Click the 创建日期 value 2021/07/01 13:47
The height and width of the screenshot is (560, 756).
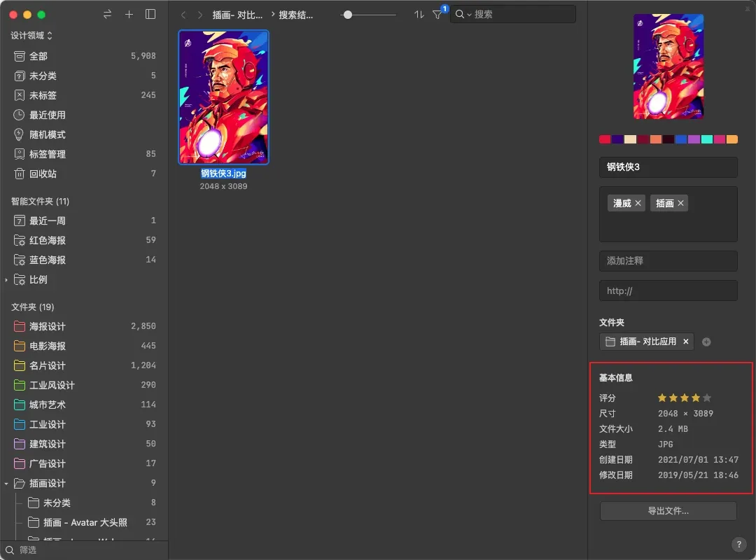[698, 460]
